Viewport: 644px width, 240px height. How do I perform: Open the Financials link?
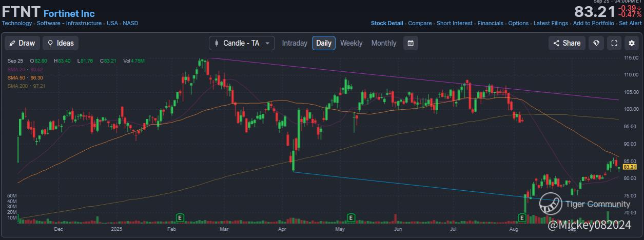click(491, 23)
